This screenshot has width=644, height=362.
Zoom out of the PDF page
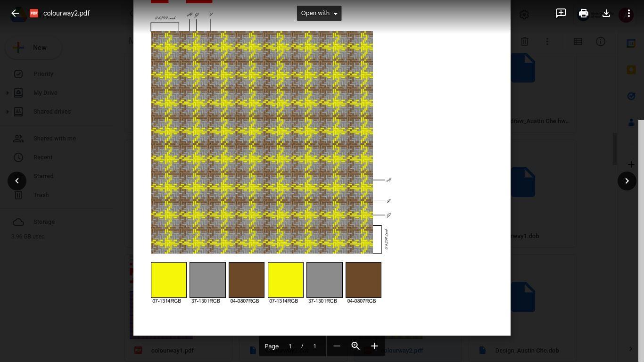click(x=337, y=346)
